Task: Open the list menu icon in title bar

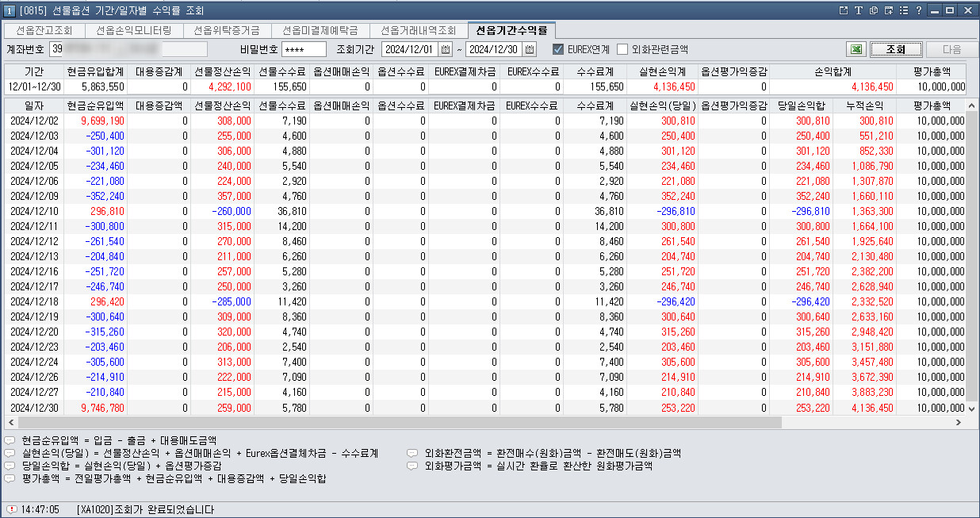Action: point(904,10)
